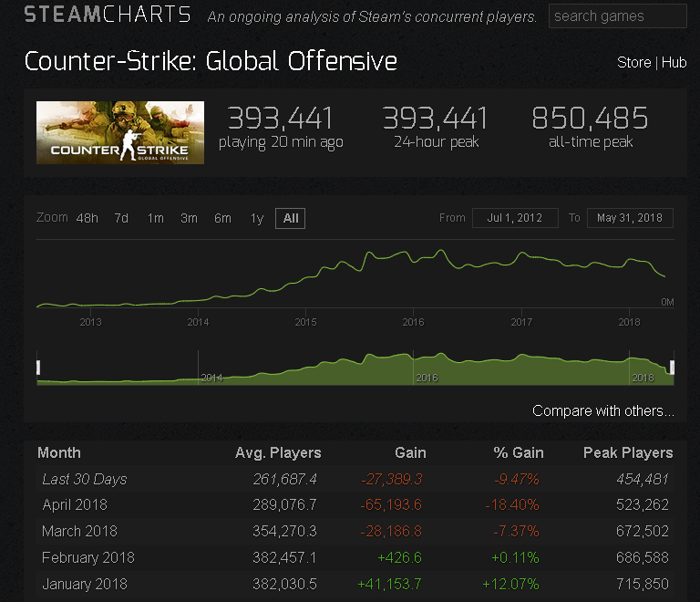Edit the To date May 31, 2018
The height and width of the screenshot is (602, 700).
click(630, 218)
